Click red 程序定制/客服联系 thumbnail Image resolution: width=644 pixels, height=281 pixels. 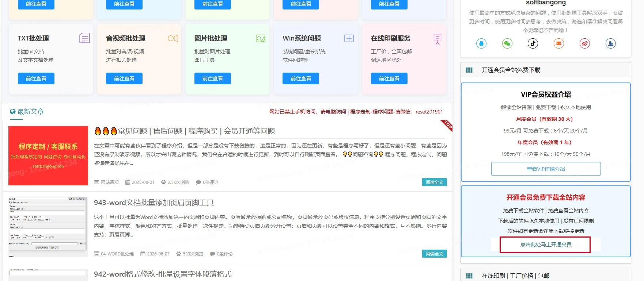[x=48, y=155]
